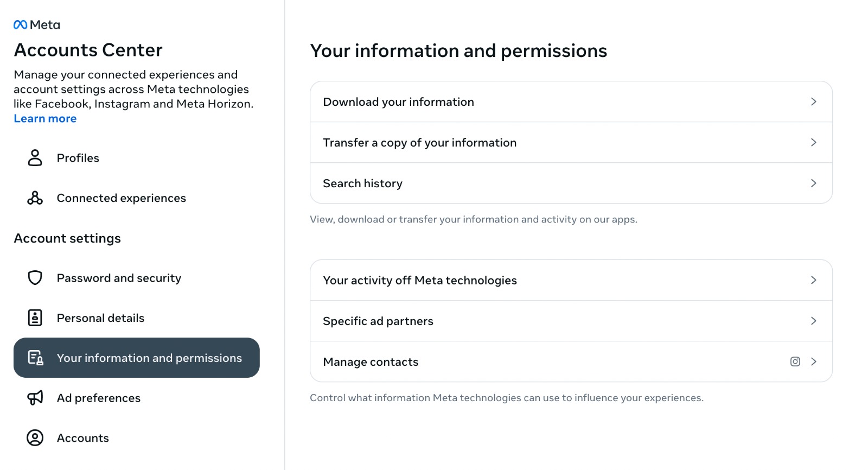The width and height of the screenshot is (868, 470).
Task: Click the chevron on Download your information row
Action: (x=813, y=101)
